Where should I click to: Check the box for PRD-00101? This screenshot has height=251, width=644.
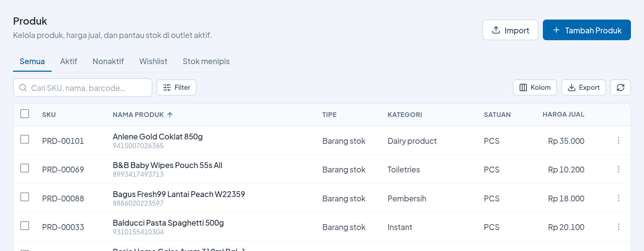point(25,139)
